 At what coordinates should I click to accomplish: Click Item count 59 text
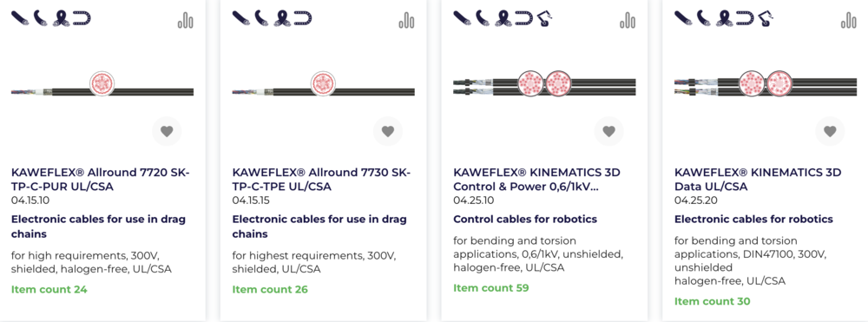[491, 288]
